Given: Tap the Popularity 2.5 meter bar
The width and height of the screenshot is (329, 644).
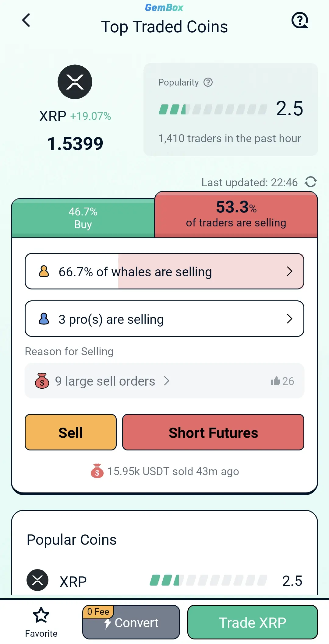Looking at the screenshot, I should pyautogui.click(x=213, y=109).
